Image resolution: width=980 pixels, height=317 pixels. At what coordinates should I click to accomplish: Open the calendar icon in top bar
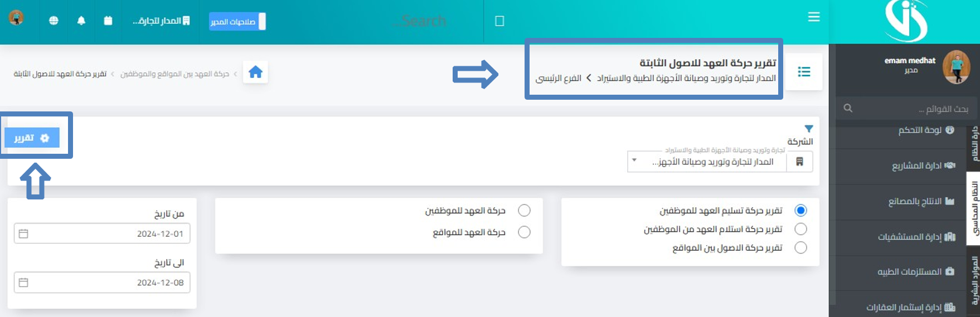[x=108, y=21]
